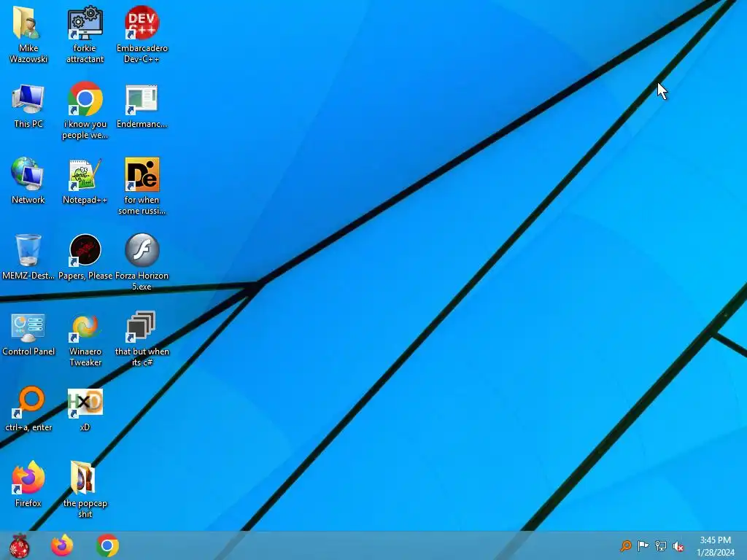This screenshot has height=560, width=747.
Task: Select the Mike Wazowski user folder icon
Action: click(x=27, y=23)
